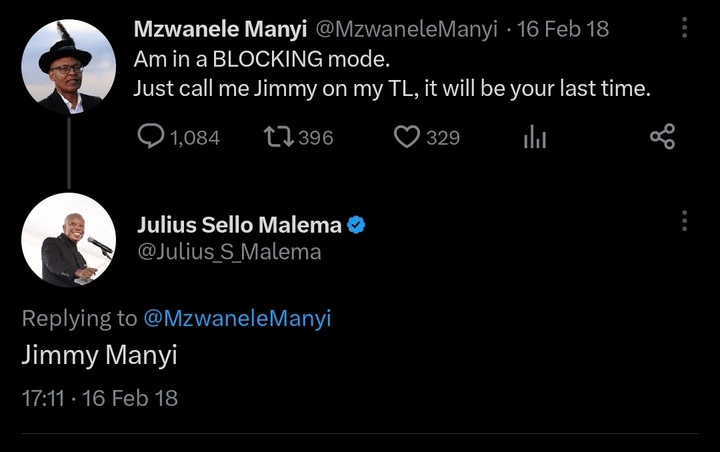
Task: Click the reply comment bubble icon
Action: tap(150, 137)
